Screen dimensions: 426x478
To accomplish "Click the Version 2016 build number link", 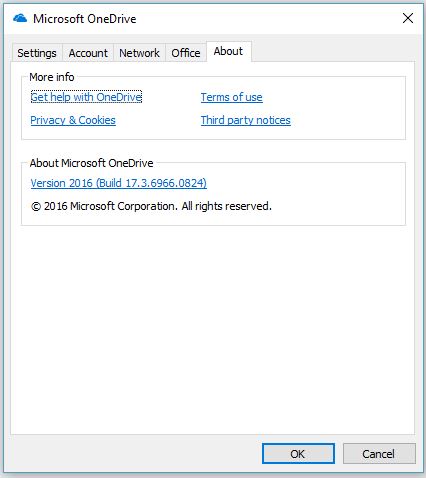I will coord(119,183).
